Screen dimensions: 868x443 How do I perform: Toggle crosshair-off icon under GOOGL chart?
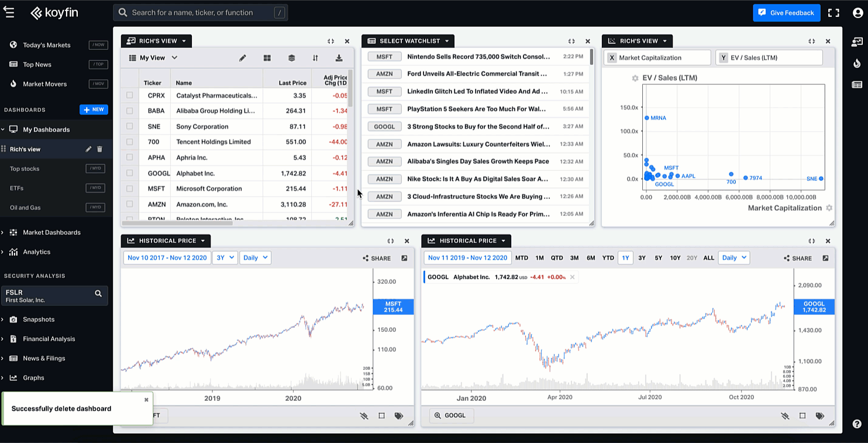click(785, 416)
